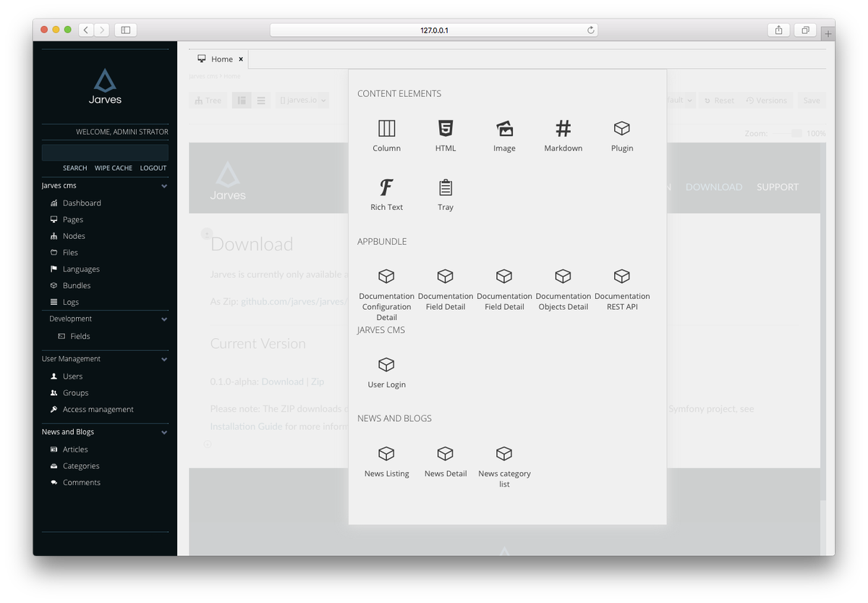Click the Reset button
This screenshot has width=868, height=603.
[719, 101]
